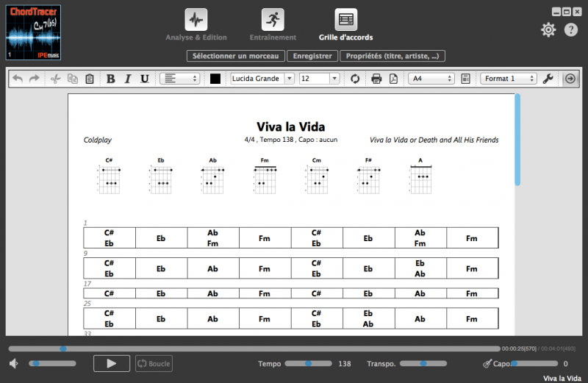Mute audio with speaker icon
Screen dimensions: 588x383
click(14, 363)
